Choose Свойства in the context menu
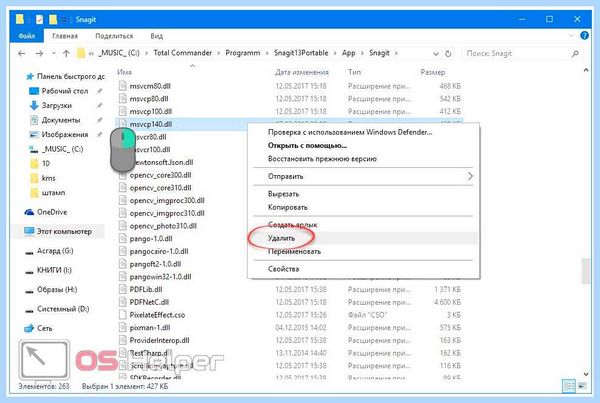The width and height of the screenshot is (600, 403). click(363, 269)
